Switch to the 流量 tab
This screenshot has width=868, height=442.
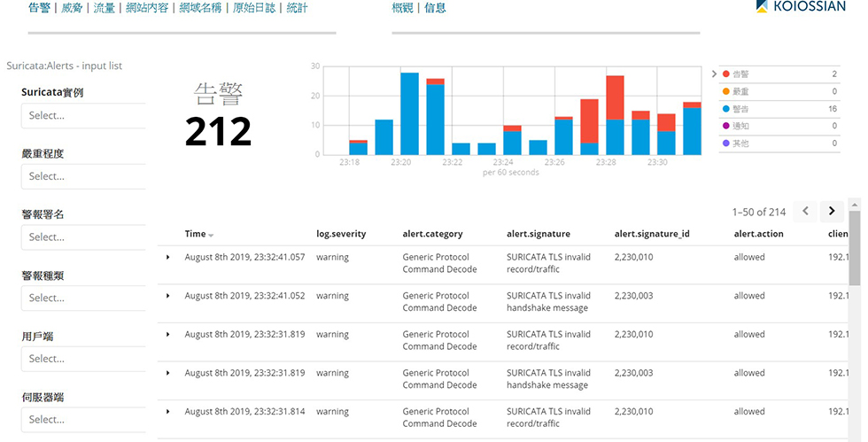[x=105, y=8]
